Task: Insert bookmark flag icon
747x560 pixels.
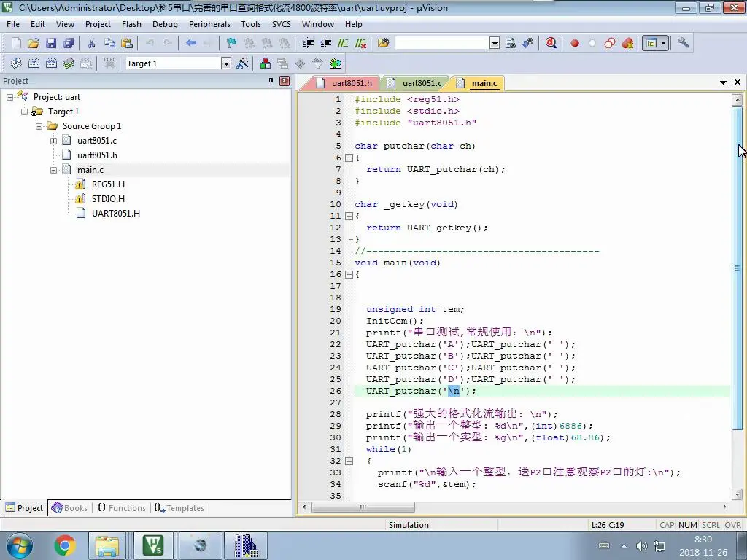Action: pyautogui.click(x=231, y=43)
